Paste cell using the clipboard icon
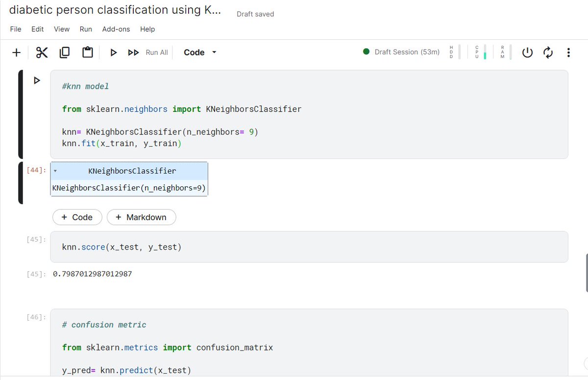The width and height of the screenshot is (588, 380). [88, 52]
